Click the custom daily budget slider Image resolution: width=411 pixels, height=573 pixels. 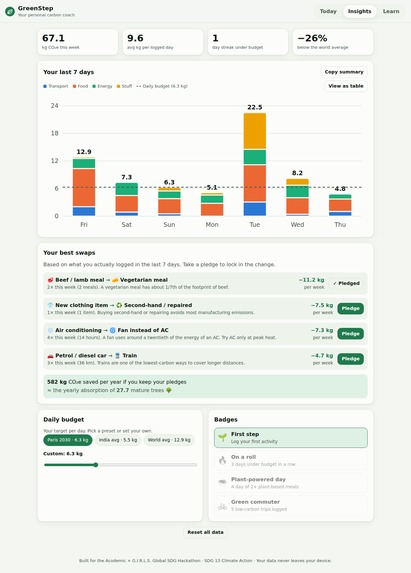[121, 465]
